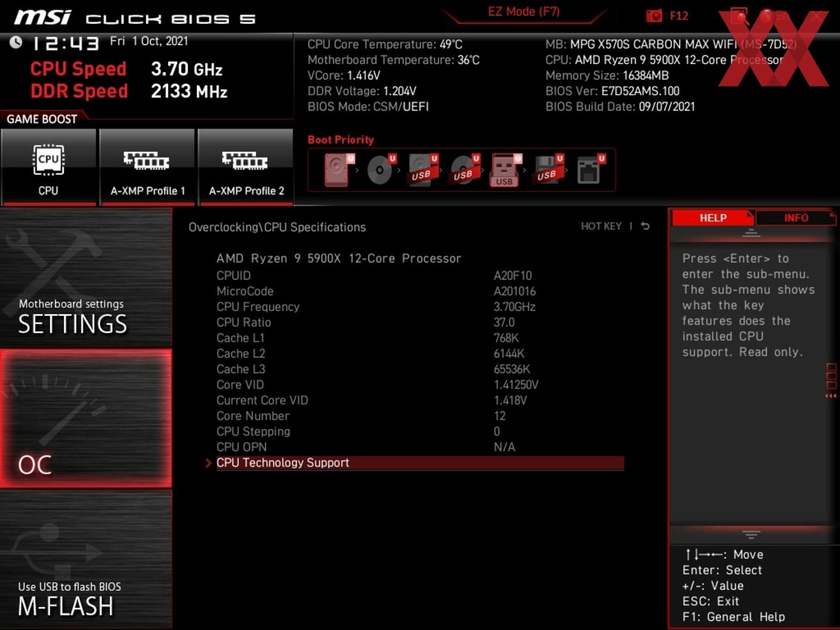Select the non-USB CD/DVD boot priority icon
Image resolution: width=840 pixels, height=630 pixels.
(380, 170)
